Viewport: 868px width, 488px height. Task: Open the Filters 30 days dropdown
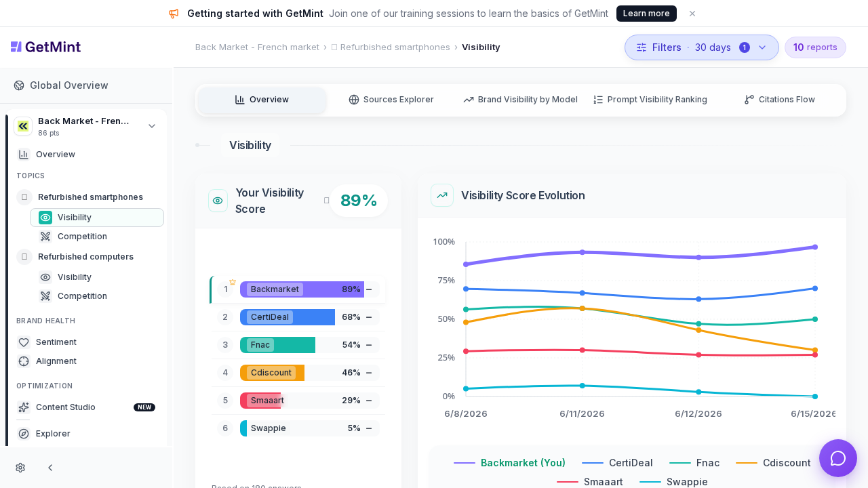pyautogui.click(x=702, y=47)
